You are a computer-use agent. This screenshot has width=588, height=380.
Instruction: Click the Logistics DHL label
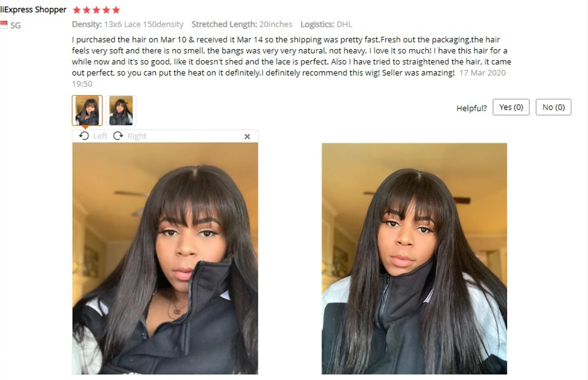point(326,25)
